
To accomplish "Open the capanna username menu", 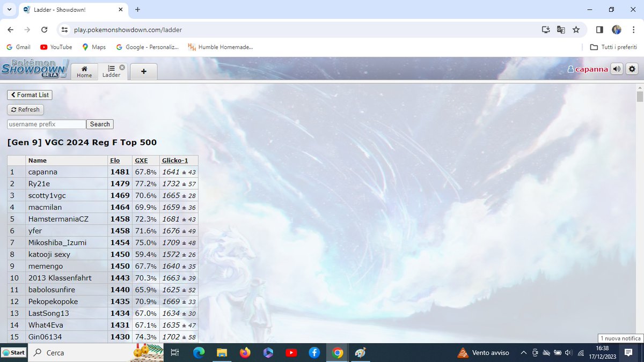I will point(588,69).
